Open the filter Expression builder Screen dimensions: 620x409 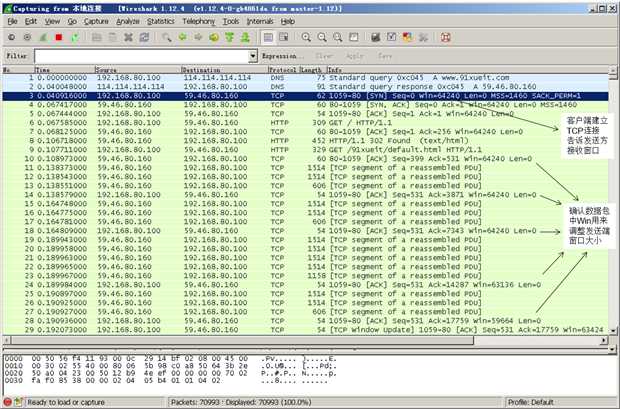(283, 56)
